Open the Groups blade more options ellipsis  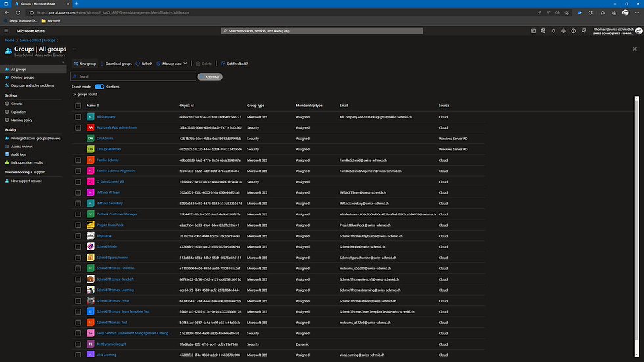pyautogui.click(x=74, y=49)
